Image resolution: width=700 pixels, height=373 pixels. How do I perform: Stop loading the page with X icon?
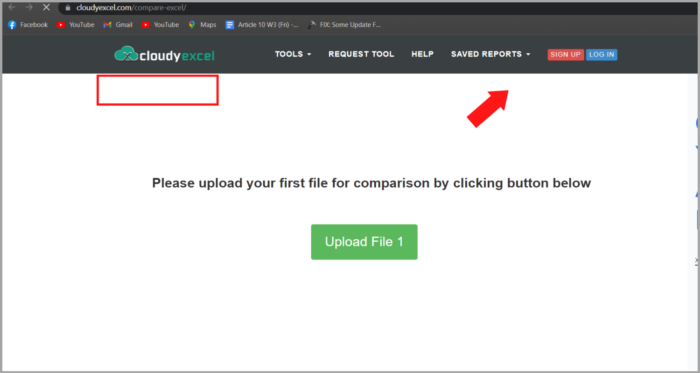[x=46, y=8]
